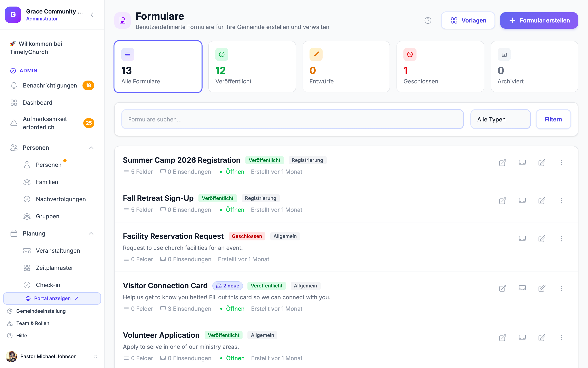This screenshot has width=588, height=368.
Task: View submissions inbox for Fall Retreat Sign-Up
Action: [x=522, y=201]
